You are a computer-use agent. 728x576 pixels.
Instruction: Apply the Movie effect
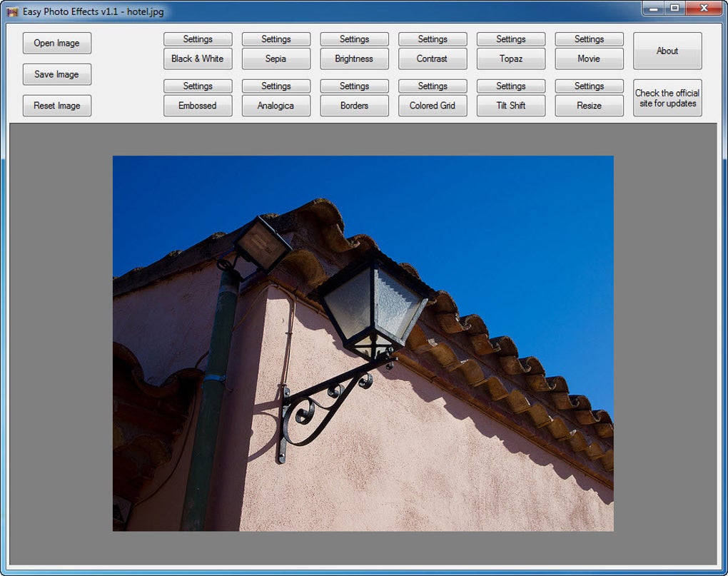tap(589, 59)
